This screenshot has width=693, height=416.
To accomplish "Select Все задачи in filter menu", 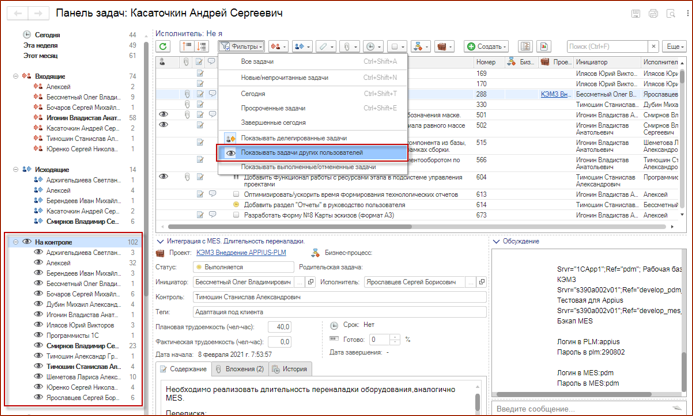I will [312, 61].
